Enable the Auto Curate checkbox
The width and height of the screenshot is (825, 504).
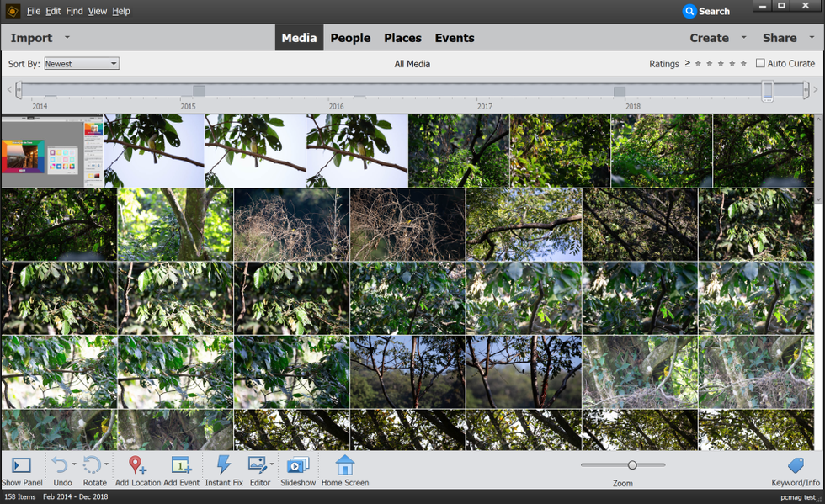click(x=760, y=63)
